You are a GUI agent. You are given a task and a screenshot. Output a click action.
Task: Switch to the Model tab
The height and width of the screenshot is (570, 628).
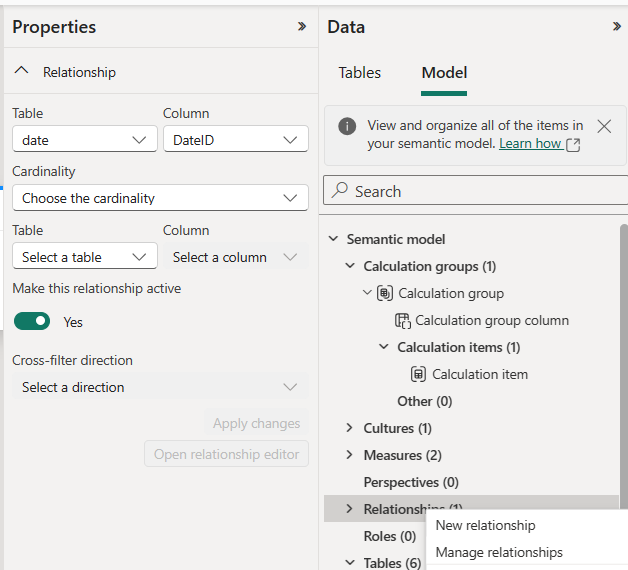pos(444,73)
